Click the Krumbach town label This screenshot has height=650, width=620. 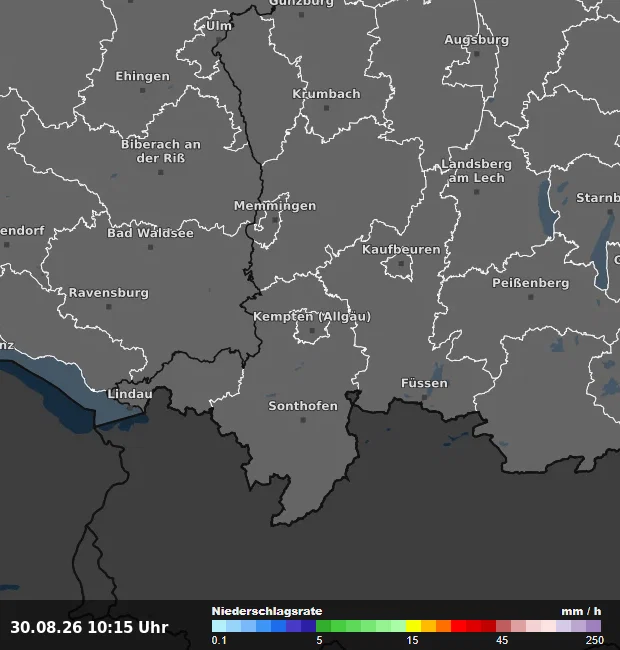coord(326,94)
